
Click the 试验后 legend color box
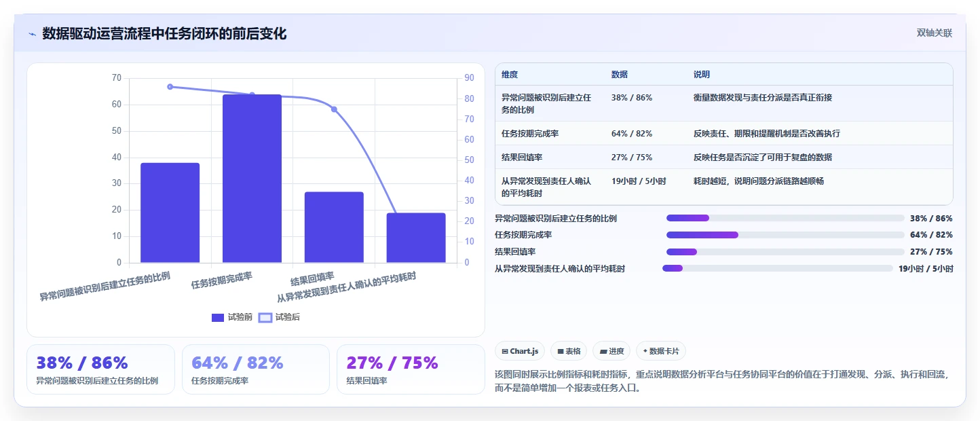click(x=265, y=317)
